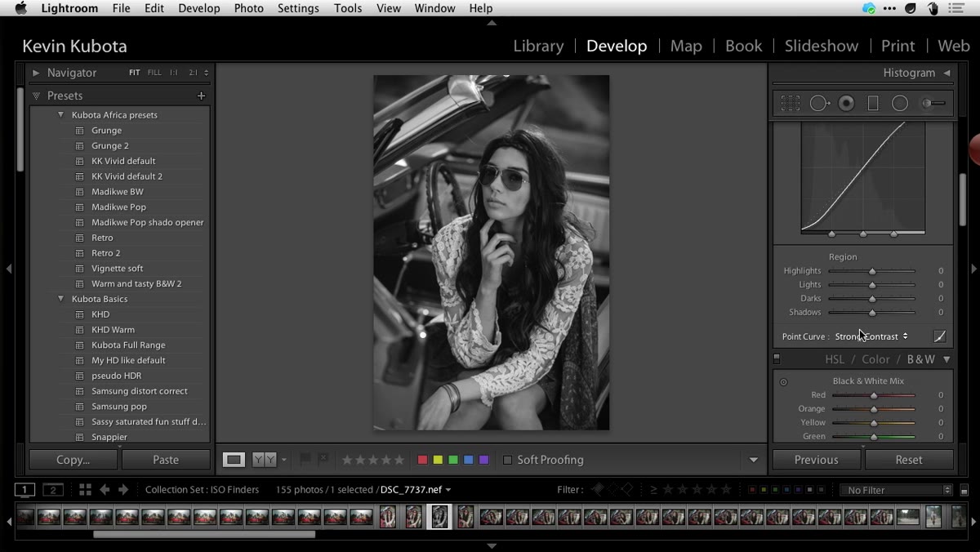Set Navigator zoom to 2:1

coord(194,73)
